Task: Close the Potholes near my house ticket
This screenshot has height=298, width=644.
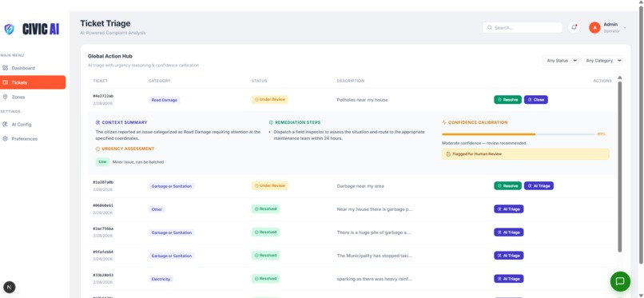Action: tap(535, 100)
